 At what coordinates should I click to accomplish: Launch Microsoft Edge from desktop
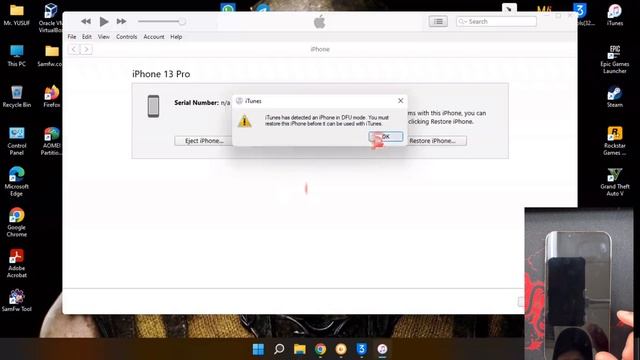[17, 182]
